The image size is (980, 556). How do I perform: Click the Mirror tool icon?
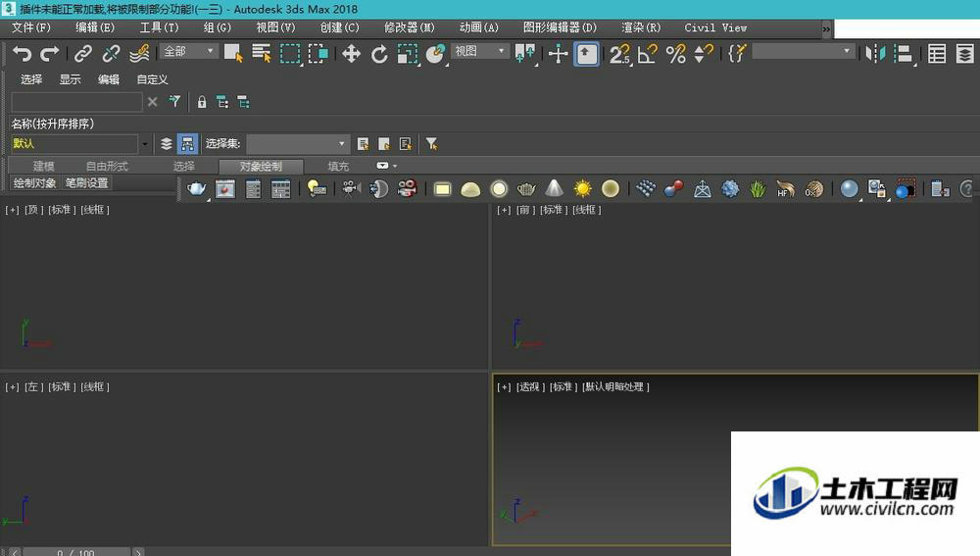(875, 54)
